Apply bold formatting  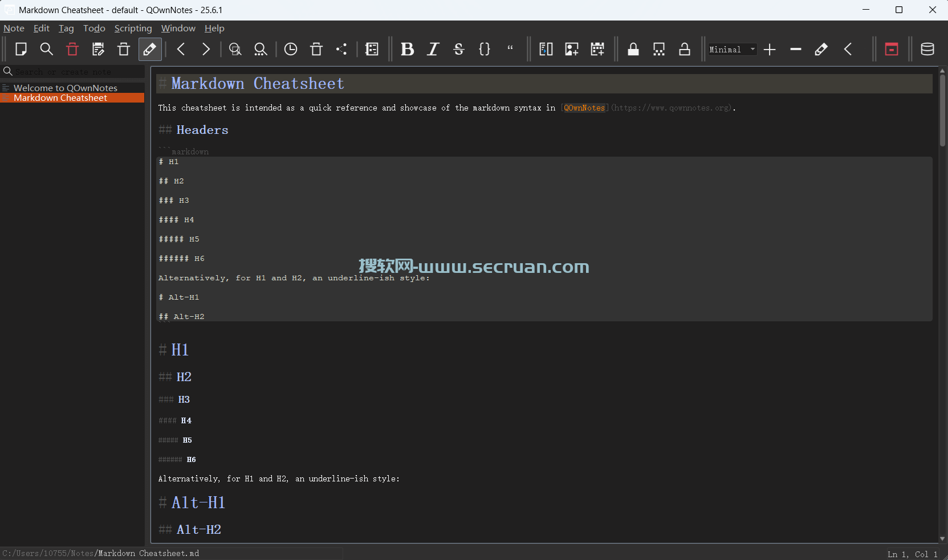pos(407,50)
